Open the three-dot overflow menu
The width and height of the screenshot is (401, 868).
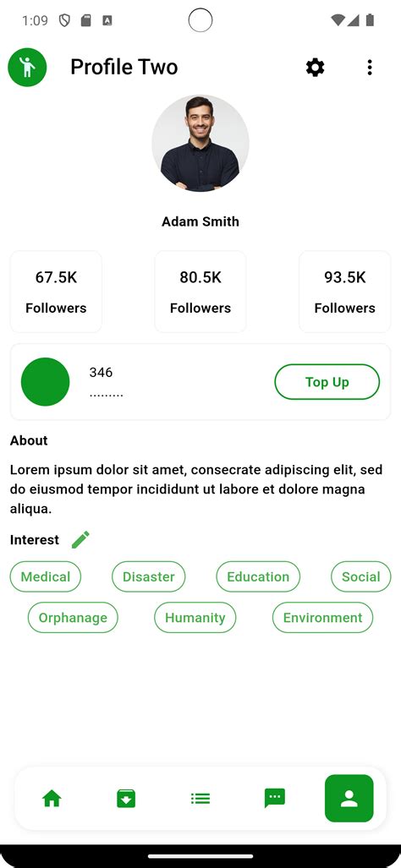[370, 68]
